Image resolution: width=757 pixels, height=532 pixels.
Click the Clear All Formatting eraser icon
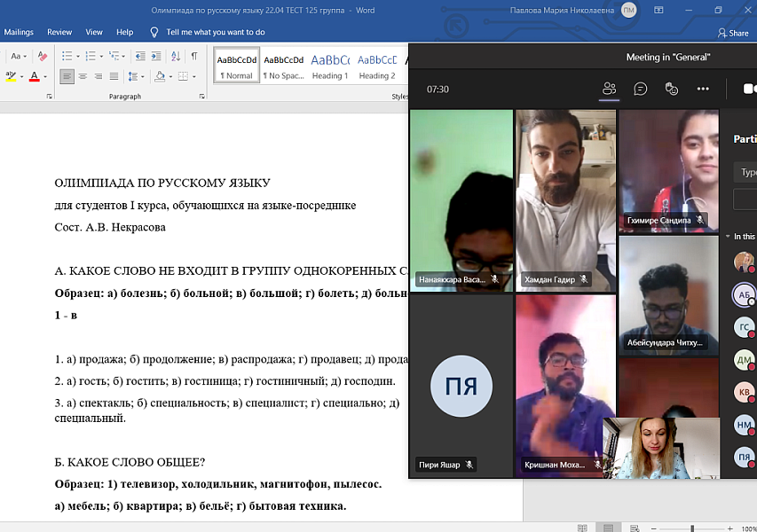(42, 56)
